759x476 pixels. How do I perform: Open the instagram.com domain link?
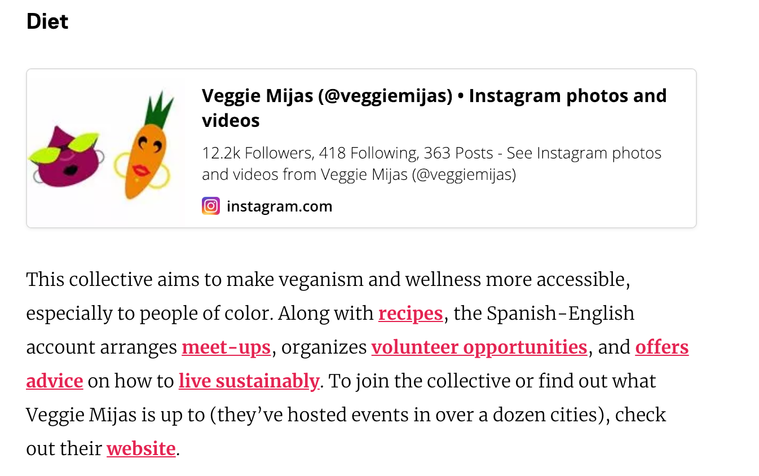coord(279,207)
